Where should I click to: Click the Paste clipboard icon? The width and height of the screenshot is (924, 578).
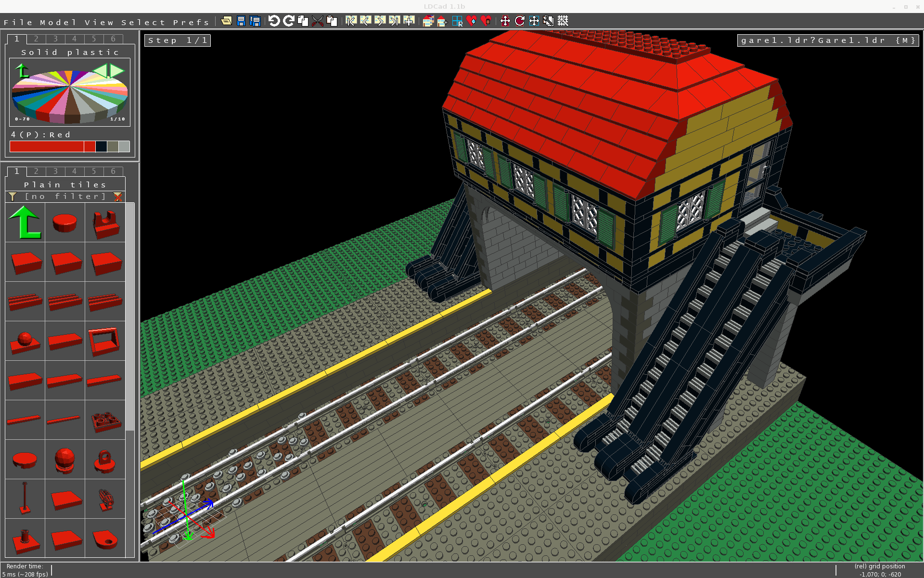tap(332, 21)
